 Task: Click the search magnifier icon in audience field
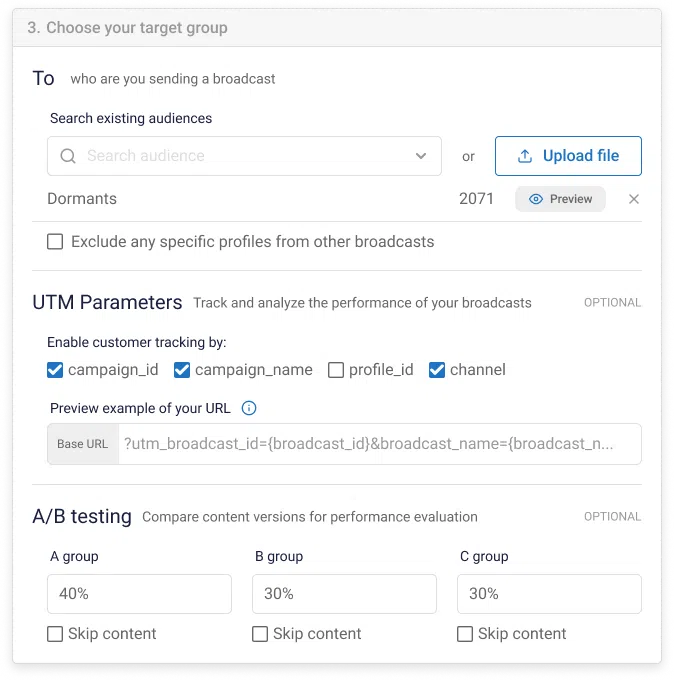coord(68,156)
